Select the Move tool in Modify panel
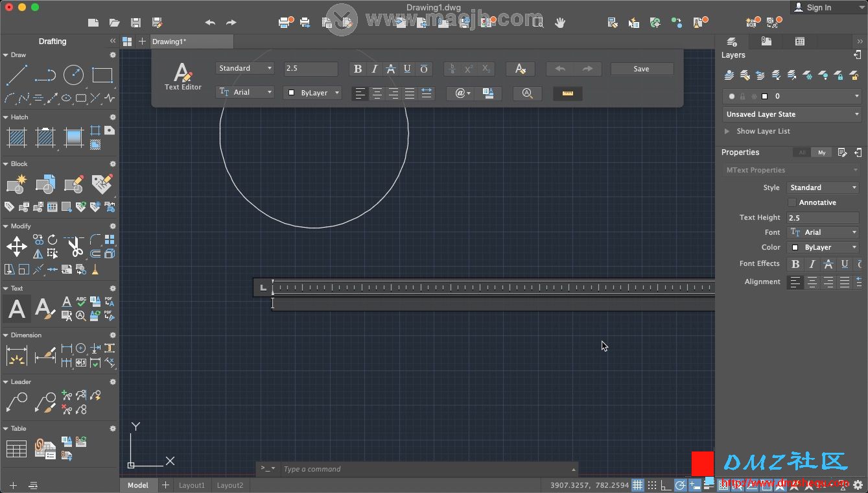The height and width of the screenshot is (493, 868). pos(16,246)
